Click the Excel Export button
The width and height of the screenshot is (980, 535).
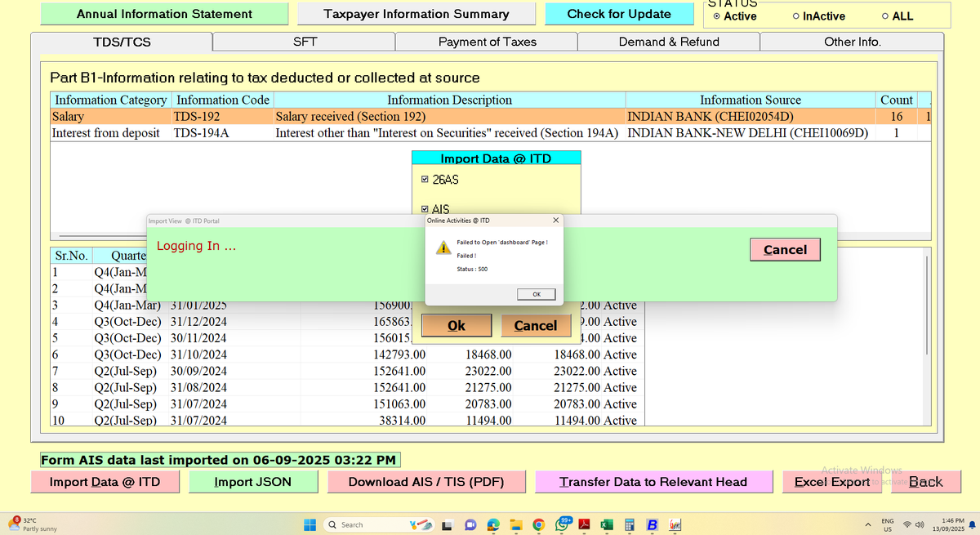point(832,482)
